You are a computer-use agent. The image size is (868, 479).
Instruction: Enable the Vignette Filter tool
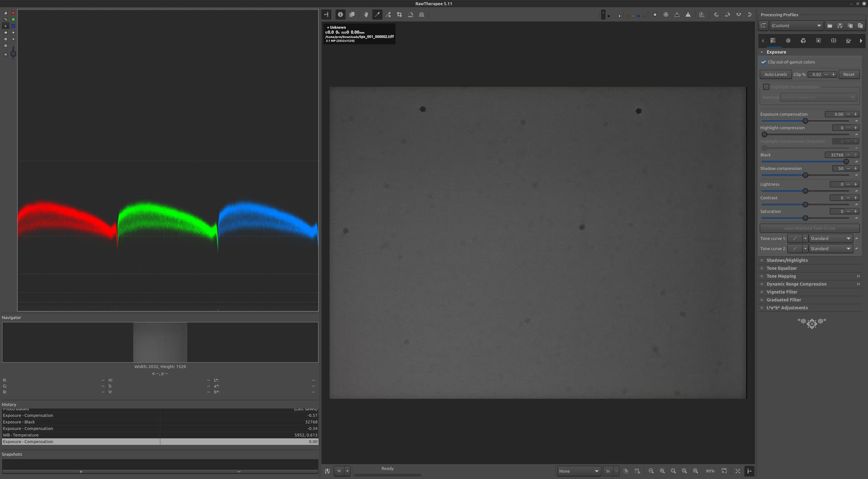click(x=762, y=292)
